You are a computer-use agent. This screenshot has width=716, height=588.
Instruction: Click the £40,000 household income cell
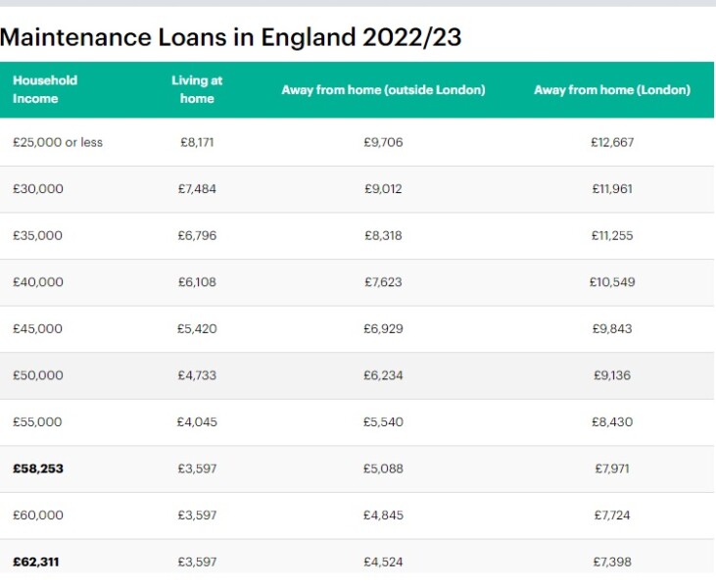pos(38,282)
